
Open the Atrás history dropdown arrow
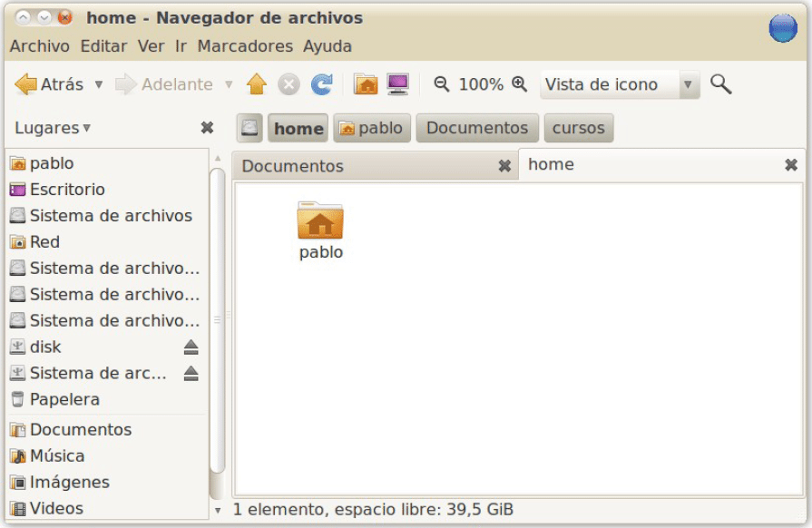pyautogui.click(x=98, y=84)
